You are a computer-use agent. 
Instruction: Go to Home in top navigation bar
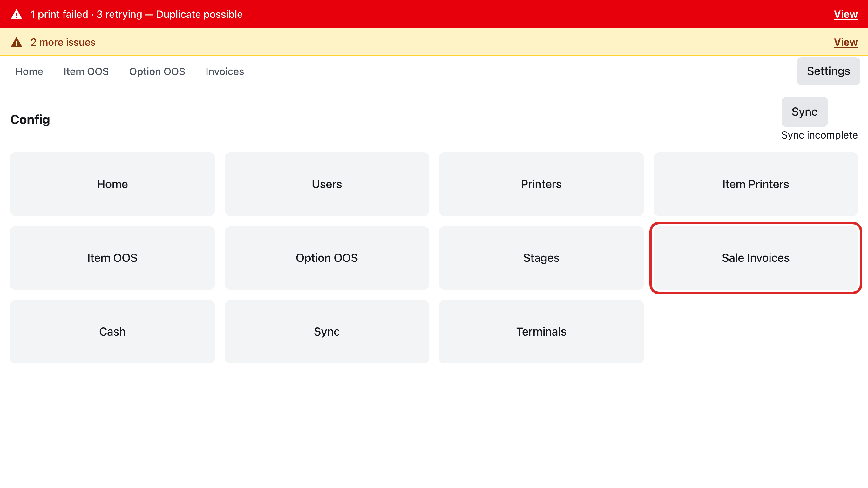[29, 71]
